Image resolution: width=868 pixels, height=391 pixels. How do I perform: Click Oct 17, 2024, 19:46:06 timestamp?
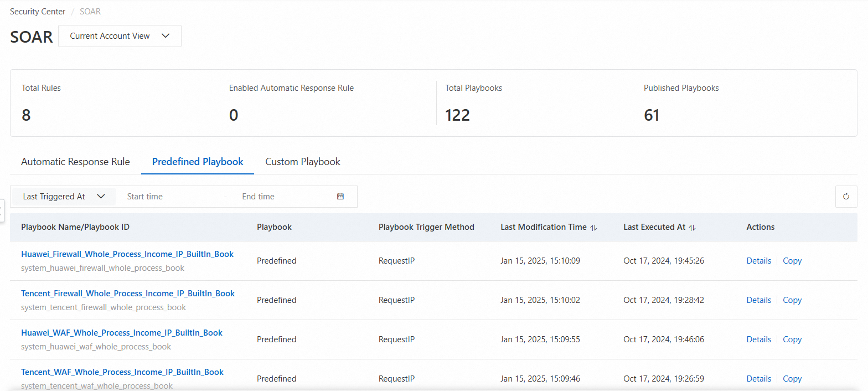click(x=664, y=339)
